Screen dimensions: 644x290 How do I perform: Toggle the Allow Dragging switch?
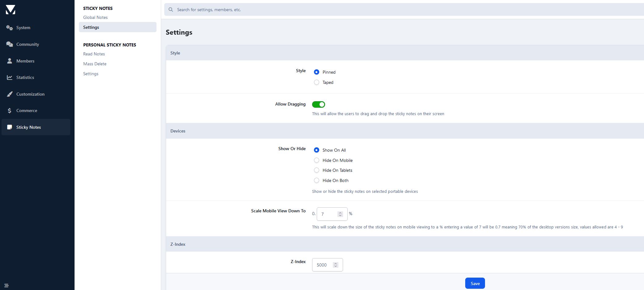[x=318, y=105]
